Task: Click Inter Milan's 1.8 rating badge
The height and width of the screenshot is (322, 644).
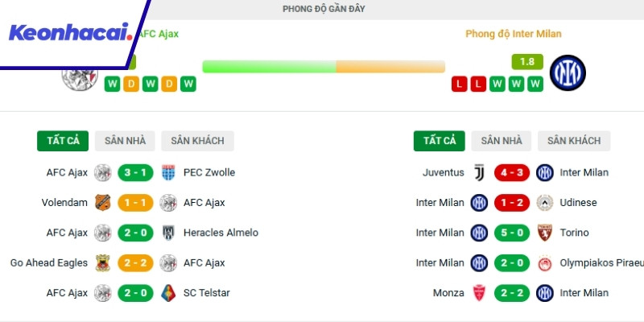Action: click(527, 61)
